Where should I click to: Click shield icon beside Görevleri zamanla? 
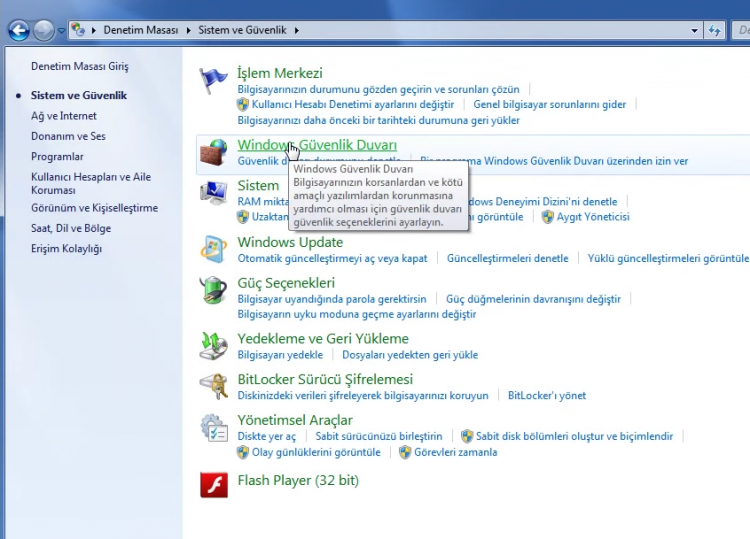tap(405, 452)
